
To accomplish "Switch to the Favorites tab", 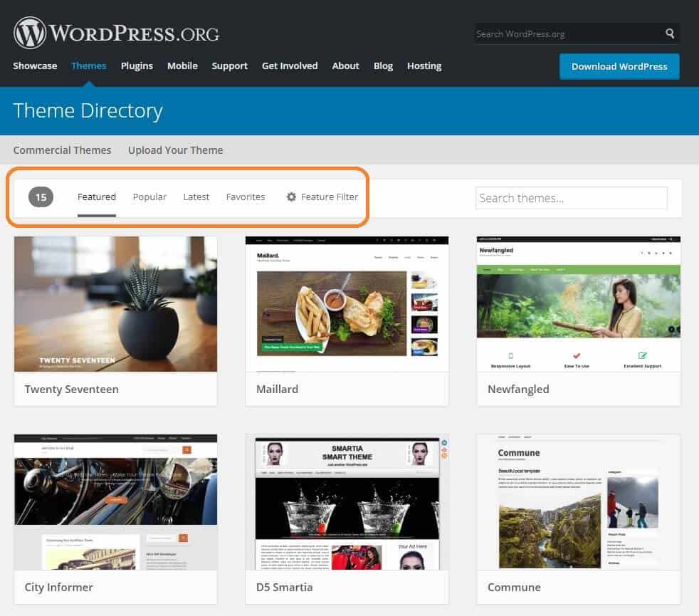I will point(246,197).
